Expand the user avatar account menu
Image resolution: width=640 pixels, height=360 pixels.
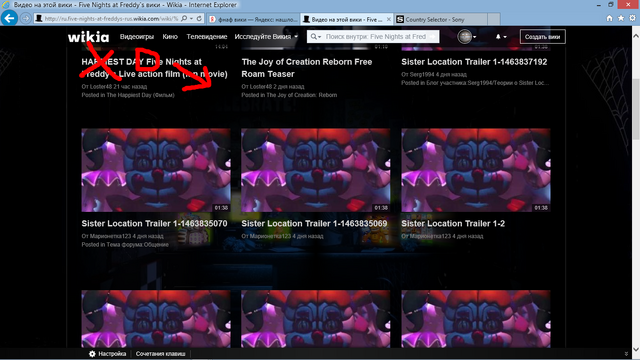[467, 37]
